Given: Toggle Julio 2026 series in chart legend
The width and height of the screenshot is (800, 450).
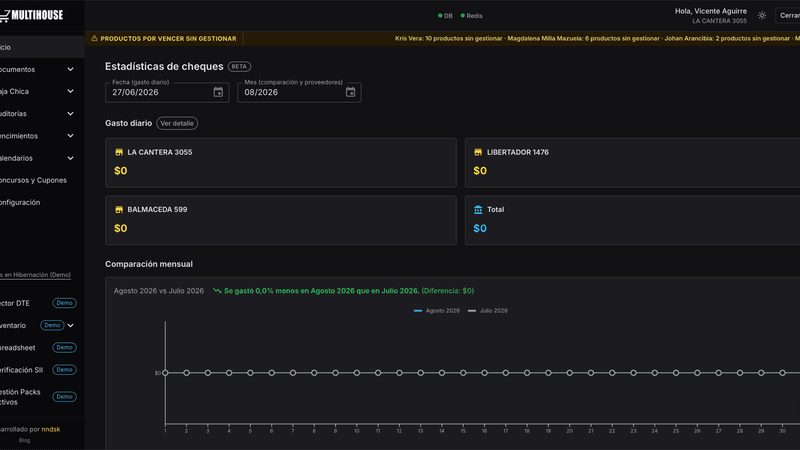Looking at the screenshot, I should click(x=488, y=311).
